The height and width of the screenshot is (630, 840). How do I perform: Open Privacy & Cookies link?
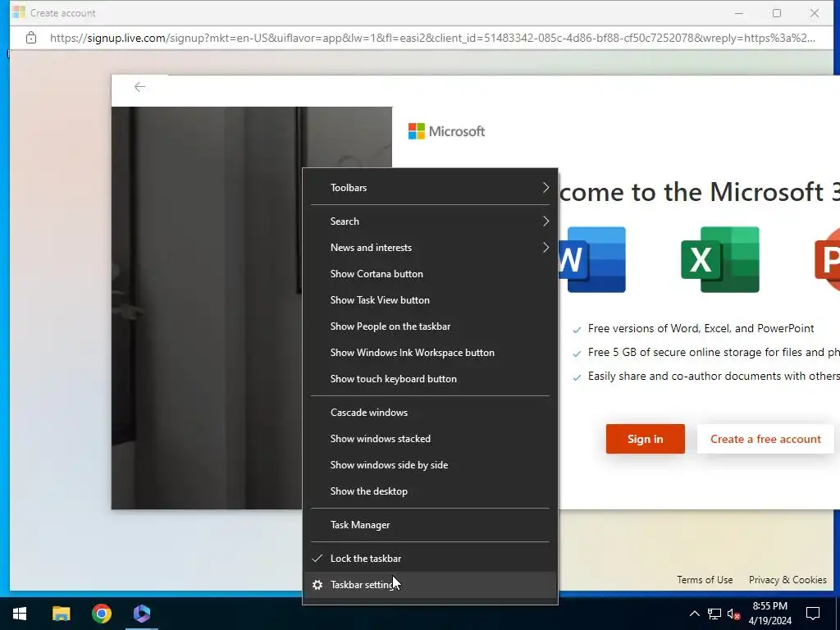(x=787, y=580)
